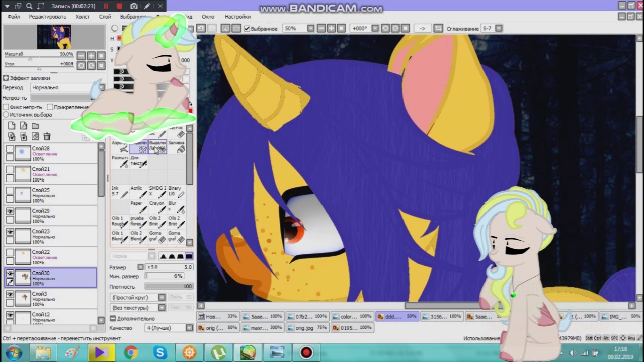Select the Заливка bucket tool
This screenshot has width=644, height=362.
[176, 146]
